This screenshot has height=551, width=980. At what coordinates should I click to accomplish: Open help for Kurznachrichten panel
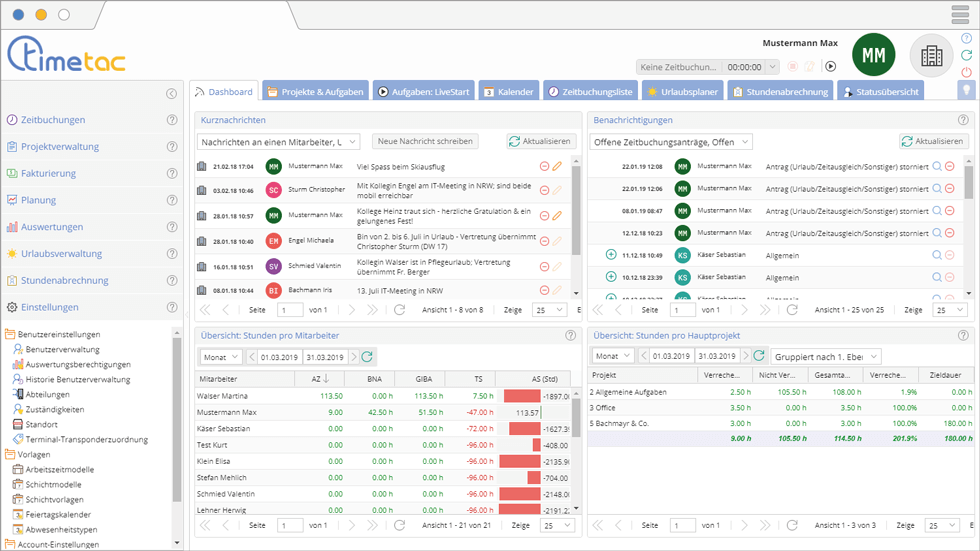pyautogui.click(x=571, y=119)
